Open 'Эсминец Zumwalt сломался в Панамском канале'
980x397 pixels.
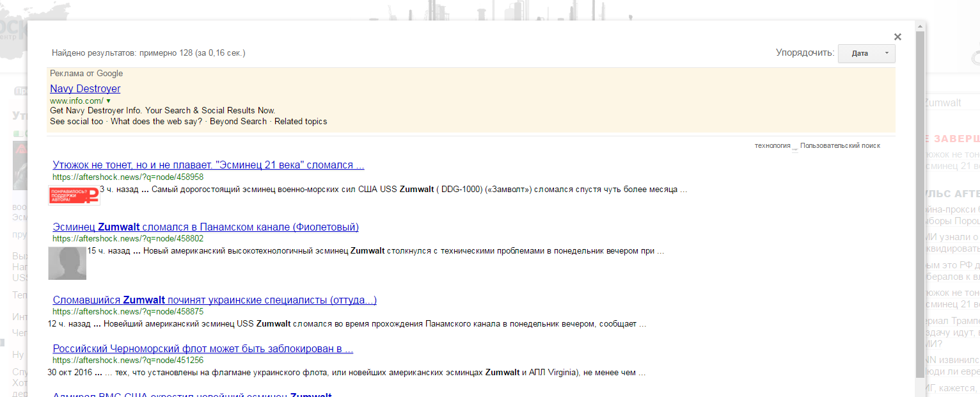tap(205, 227)
